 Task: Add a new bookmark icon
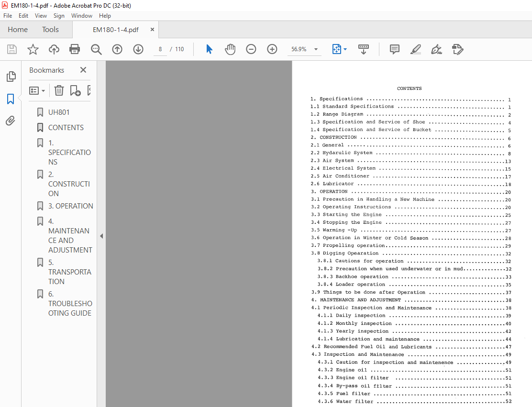pyautogui.click(x=75, y=90)
